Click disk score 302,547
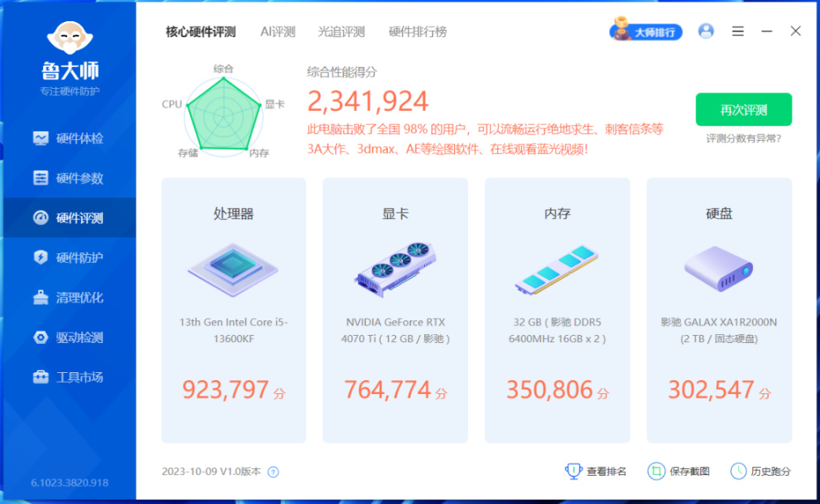 point(712,389)
